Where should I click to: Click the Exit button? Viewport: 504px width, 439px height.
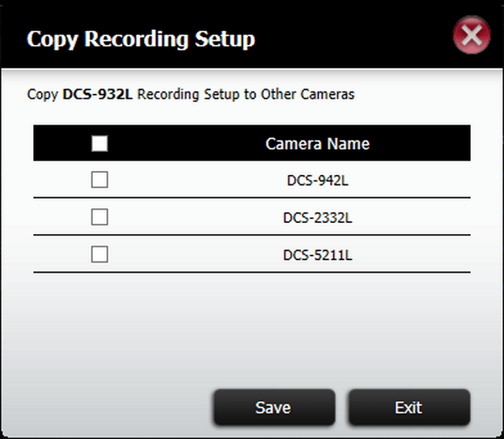409,407
